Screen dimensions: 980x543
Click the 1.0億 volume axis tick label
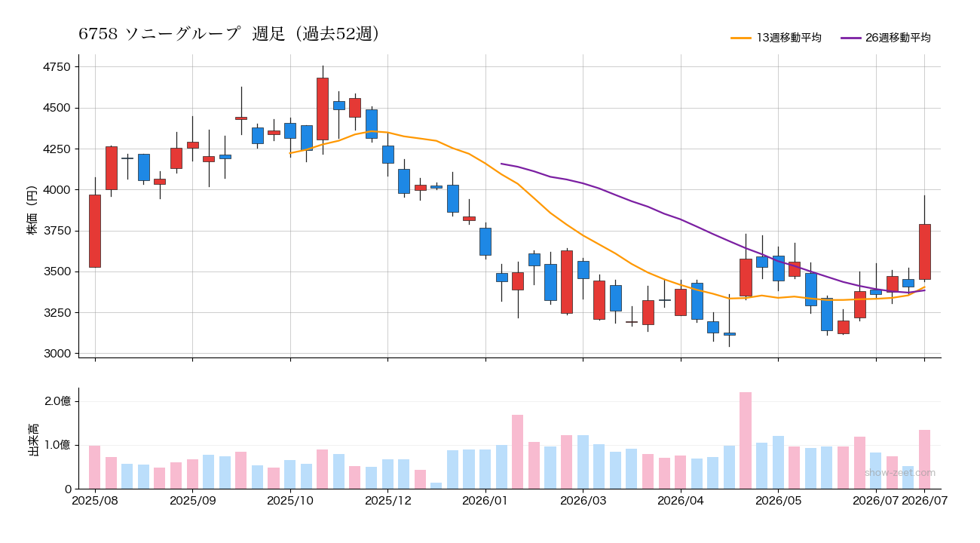57,445
